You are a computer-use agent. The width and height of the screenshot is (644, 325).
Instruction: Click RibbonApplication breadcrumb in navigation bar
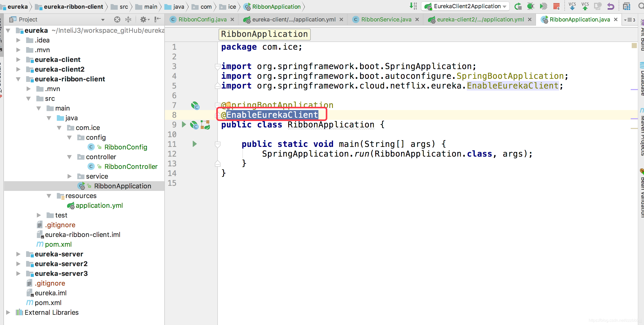coord(272,7)
